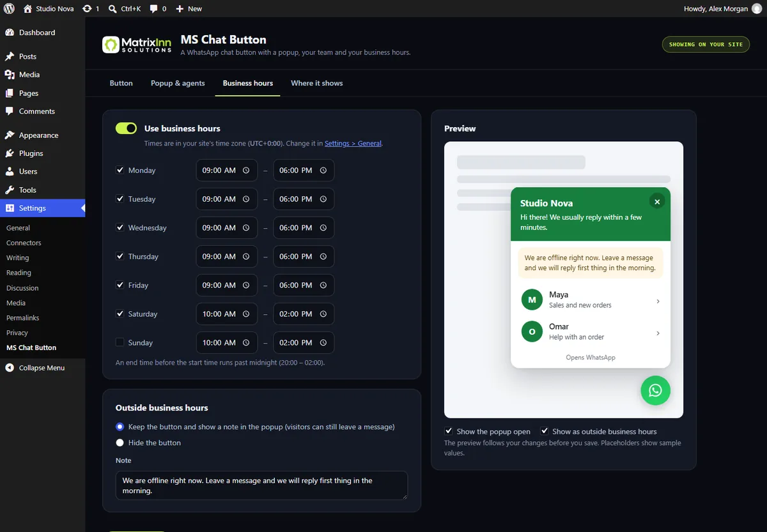Click the Appearance brush icon
Viewport: 767px width, 532px height.
pos(10,135)
